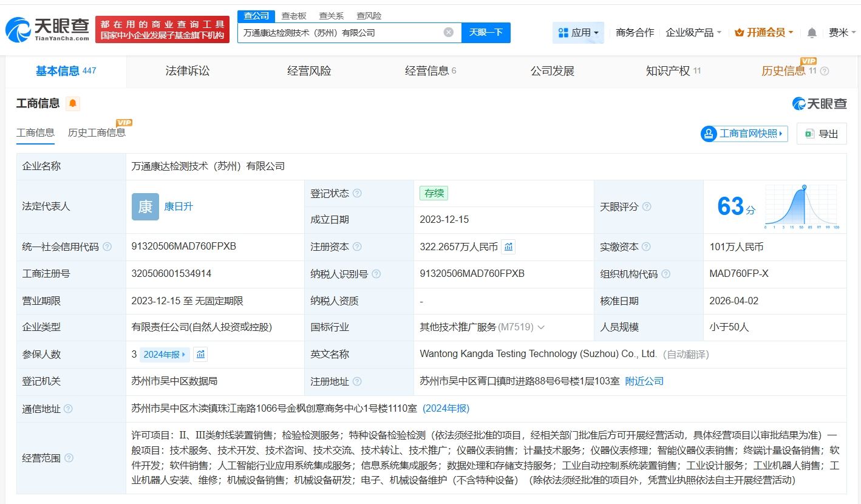
Task: Click help icon next to 天眼评分
Action: tap(647, 206)
